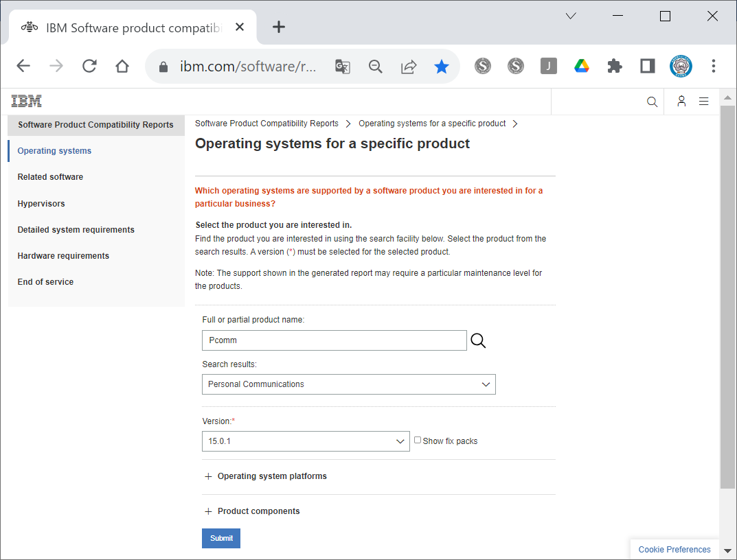Click the browser address bar URL
The image size is (737, 560).
(248, 67)
